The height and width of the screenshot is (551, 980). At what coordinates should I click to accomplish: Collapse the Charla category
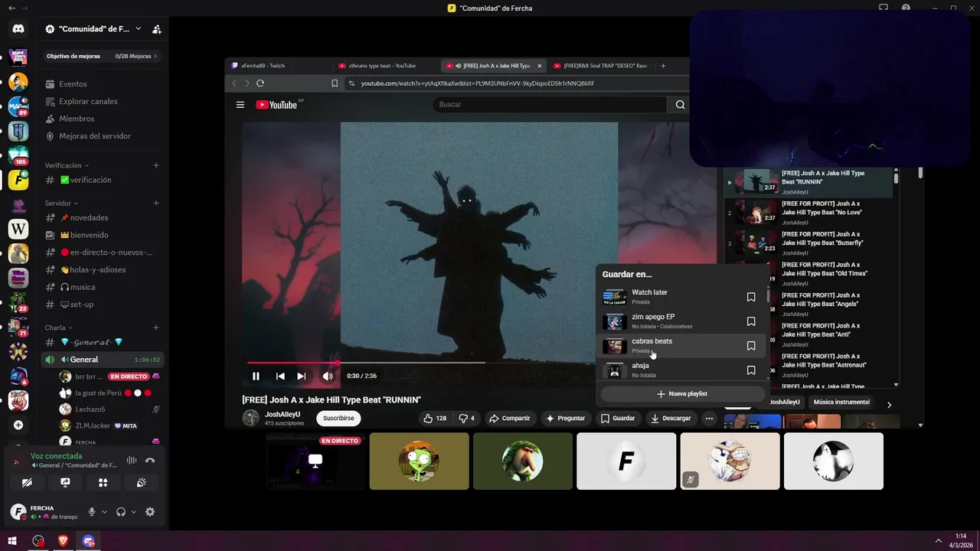[x=59, y=328]
